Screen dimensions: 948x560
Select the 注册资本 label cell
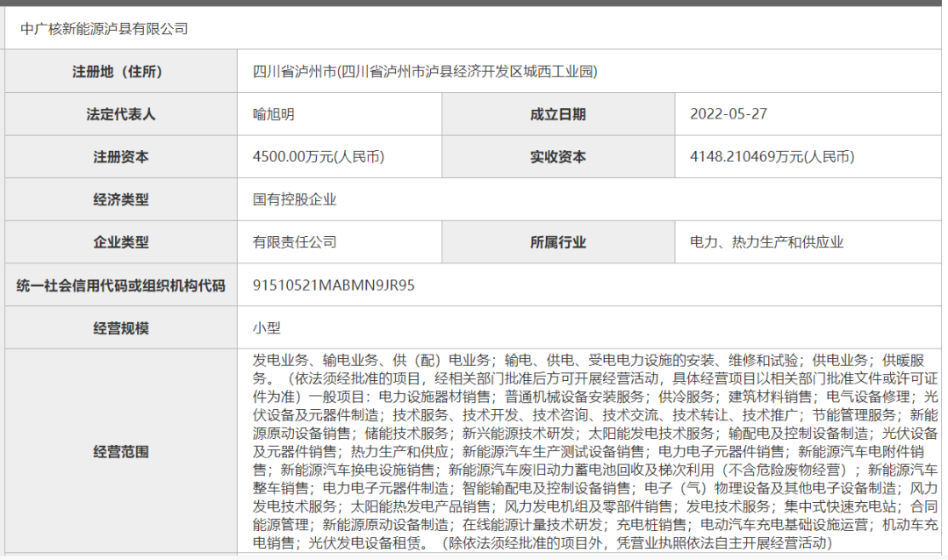click(x=121, y=158)
